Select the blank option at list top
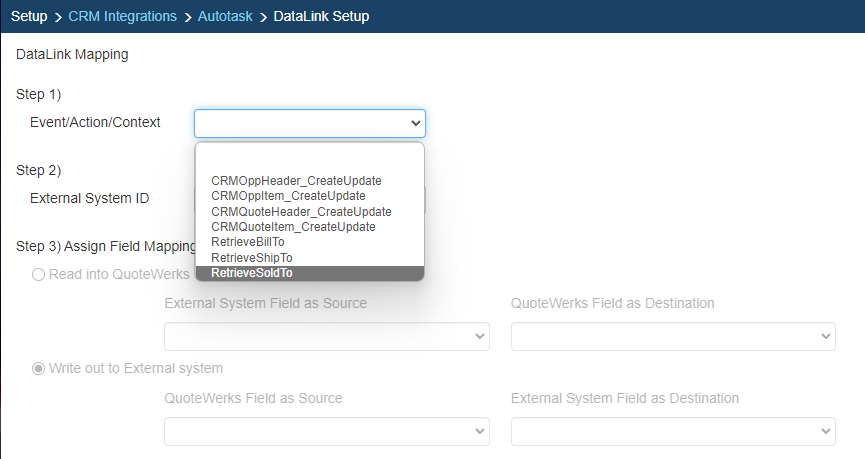 tap(309, 160)
